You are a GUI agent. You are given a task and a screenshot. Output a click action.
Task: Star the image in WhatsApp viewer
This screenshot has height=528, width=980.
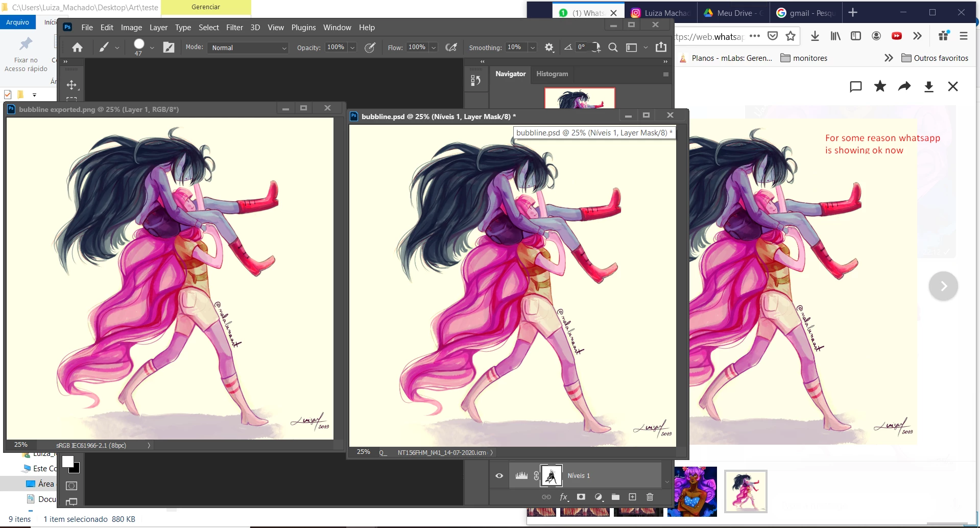[880, 86]
